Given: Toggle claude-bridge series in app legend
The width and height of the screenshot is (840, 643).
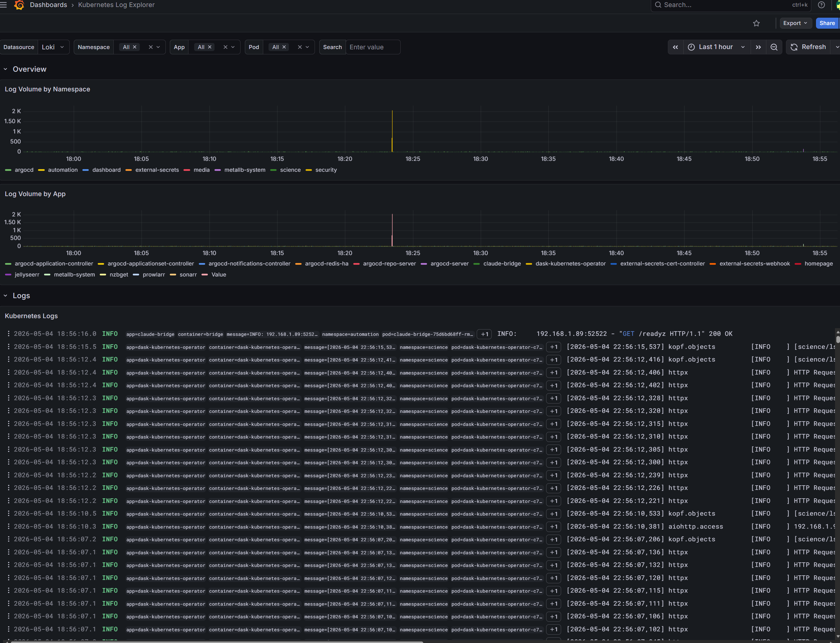Looking at the screenshot, I should (x=502, y=264).
